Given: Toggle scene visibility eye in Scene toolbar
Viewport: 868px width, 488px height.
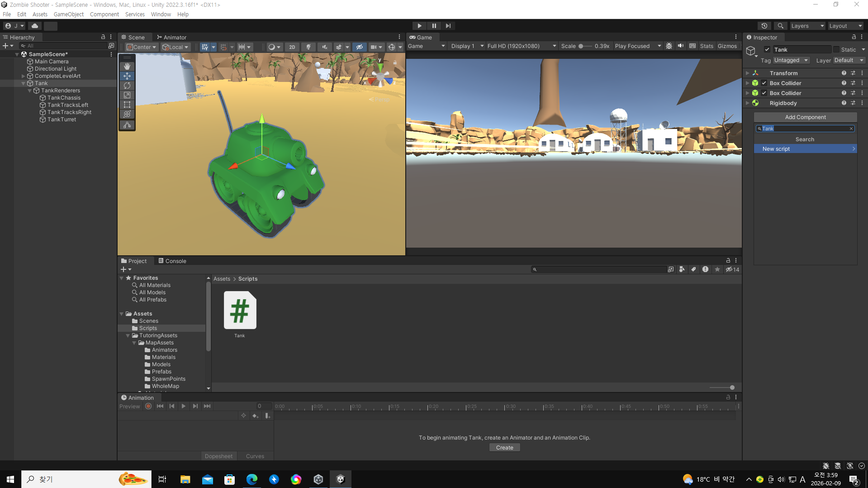Looking at the screenshot, I should pos(360,47).
